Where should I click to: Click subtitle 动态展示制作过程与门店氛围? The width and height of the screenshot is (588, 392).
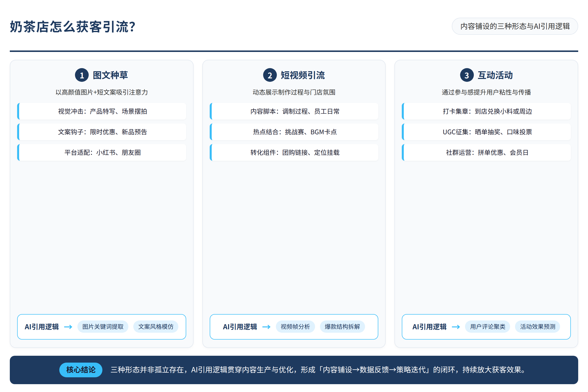coord(294,92)
